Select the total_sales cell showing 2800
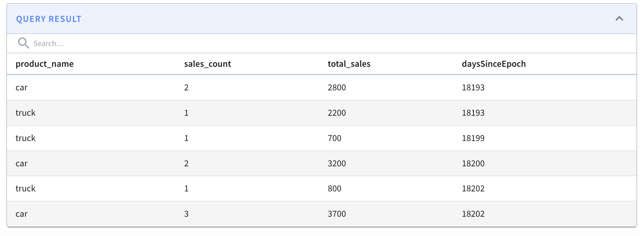This screenshot has width=644, height=236. [x=337, y=87]
